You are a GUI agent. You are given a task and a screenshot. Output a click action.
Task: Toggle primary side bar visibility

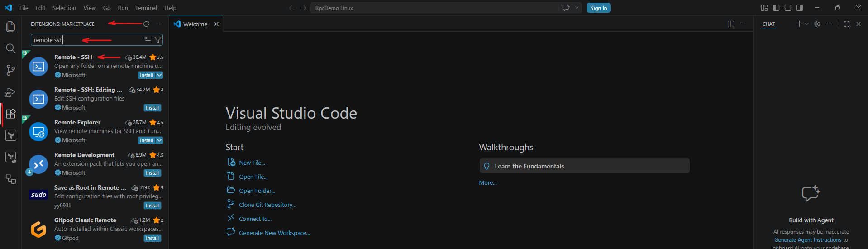pyautogui.click(x=776, y=8)
